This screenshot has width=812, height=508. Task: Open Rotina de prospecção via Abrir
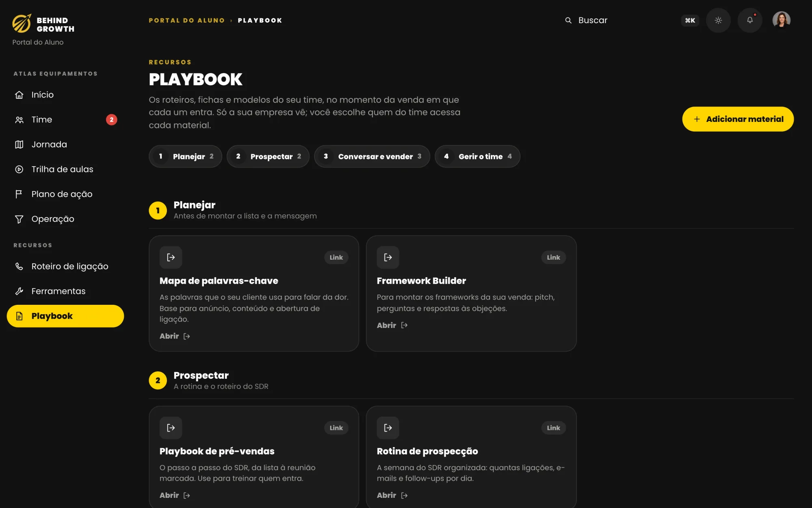[x=392, y=495]
